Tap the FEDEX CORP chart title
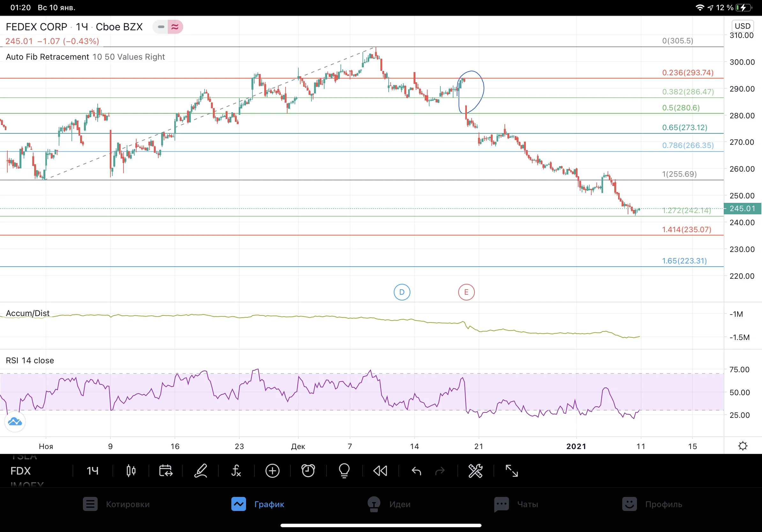 click(x=36, y=27)
